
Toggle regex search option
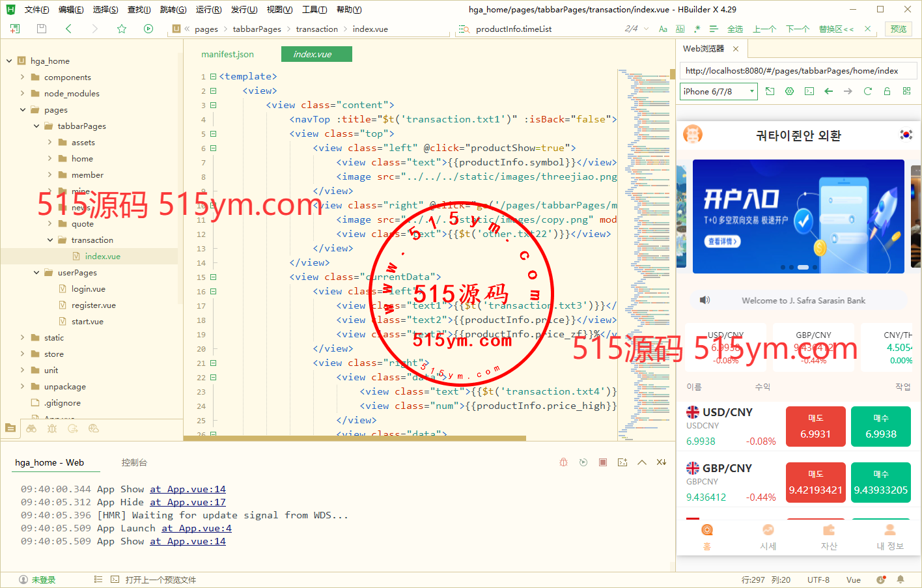697,29
